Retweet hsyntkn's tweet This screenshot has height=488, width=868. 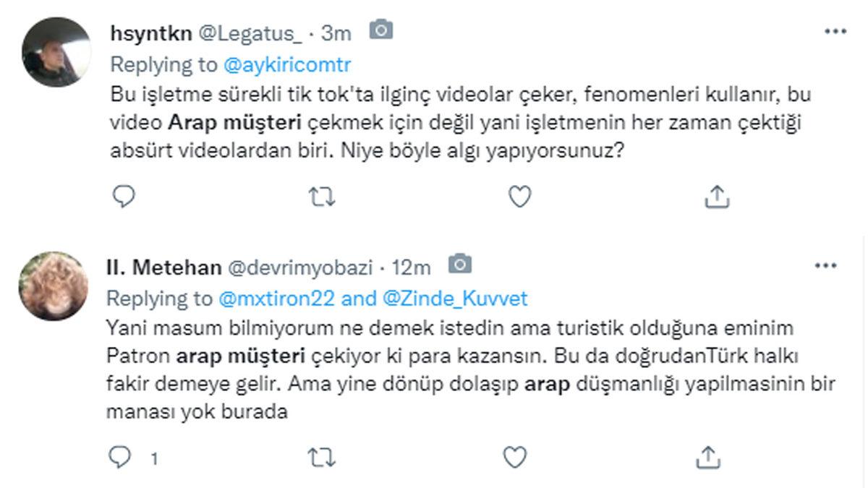pos(321,194)
